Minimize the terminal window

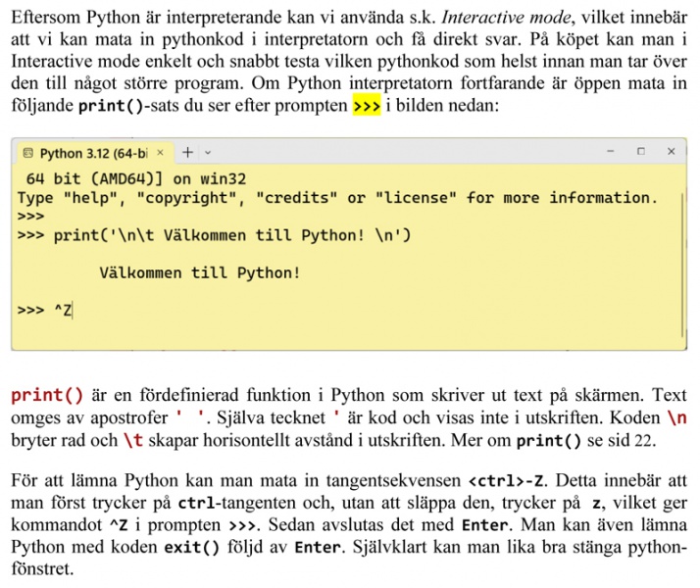click(x=610, y=153)
